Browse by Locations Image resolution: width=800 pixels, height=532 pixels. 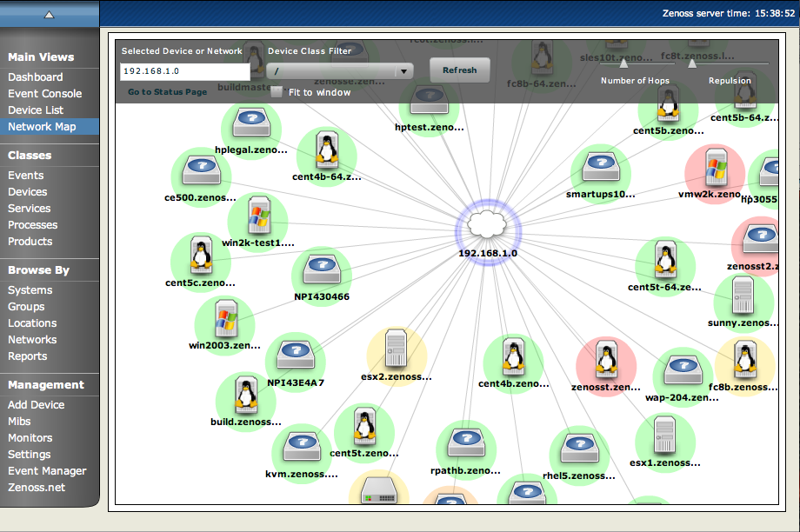(x=32, y=323)
